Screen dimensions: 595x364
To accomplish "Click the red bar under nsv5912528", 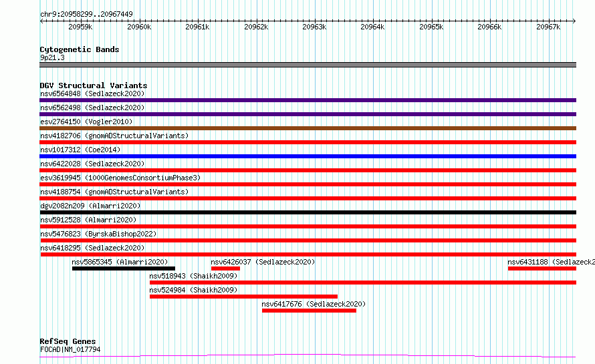I will coord(308,226).
